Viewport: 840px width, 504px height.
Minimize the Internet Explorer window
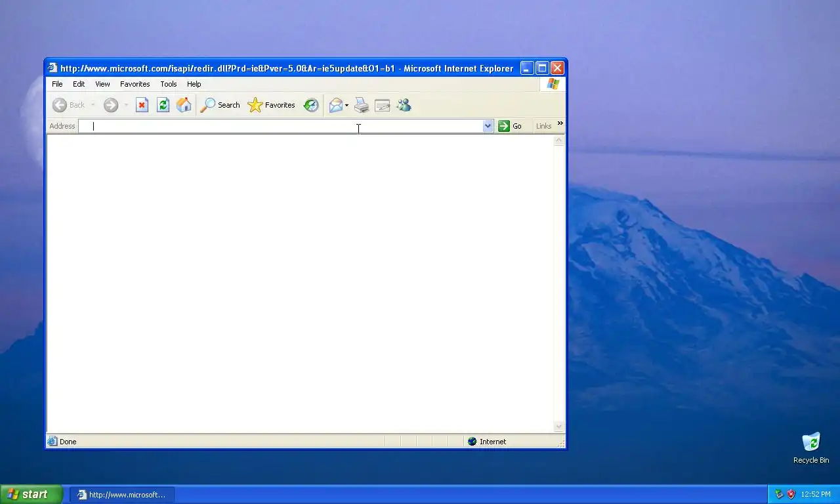pyautogui.click(x=527, y=68)
